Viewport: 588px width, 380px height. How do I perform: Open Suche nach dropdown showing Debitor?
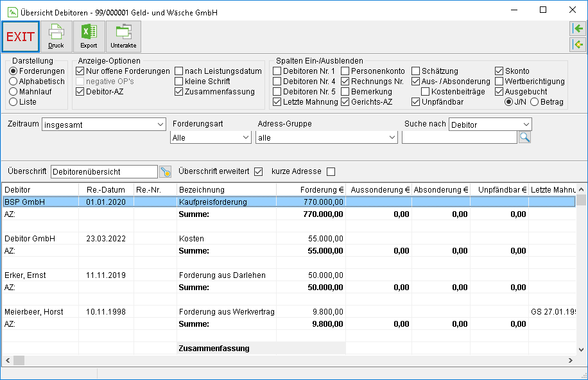[490, 125]
